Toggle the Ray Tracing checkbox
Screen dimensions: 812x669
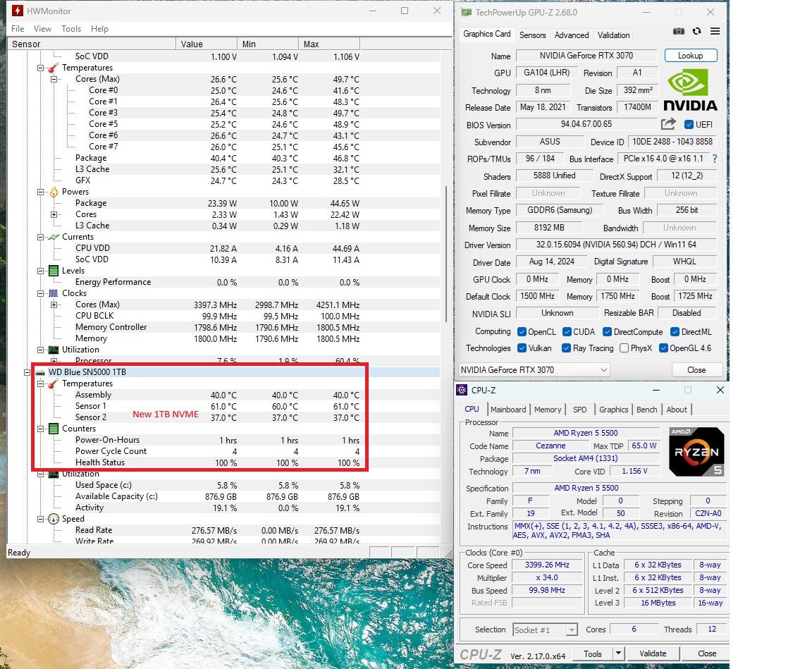(x=567, y=348)
